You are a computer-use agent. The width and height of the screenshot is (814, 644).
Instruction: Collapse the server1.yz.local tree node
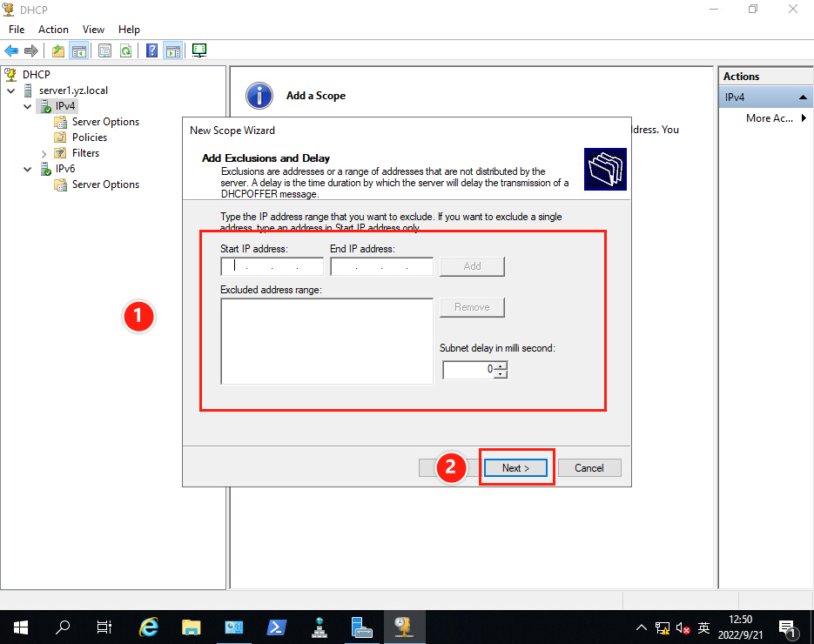click(x=11, y=91)
